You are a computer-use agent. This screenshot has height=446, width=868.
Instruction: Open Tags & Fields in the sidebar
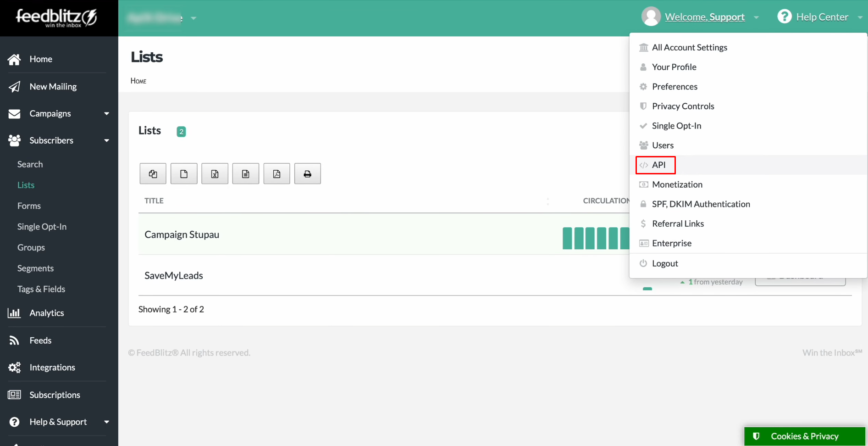click(41, 290)
